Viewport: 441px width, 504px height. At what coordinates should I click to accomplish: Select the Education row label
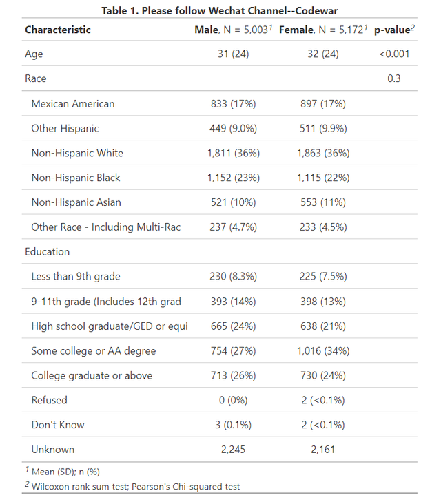coord(48,251)
